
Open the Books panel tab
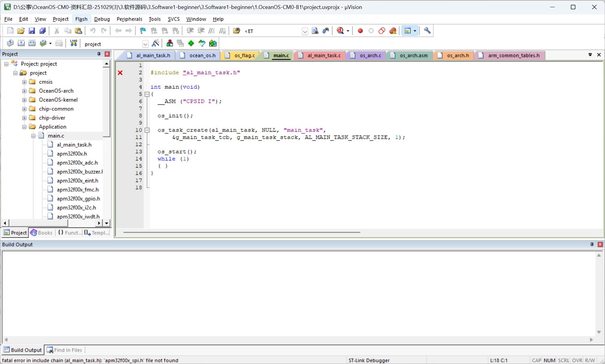(x=42, y=233)
